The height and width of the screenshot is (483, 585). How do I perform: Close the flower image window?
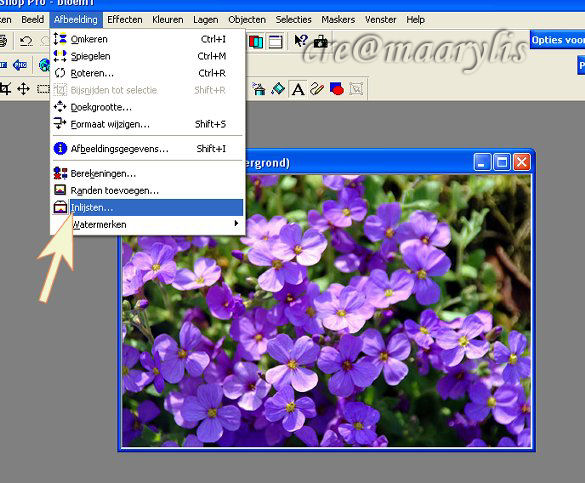click(522, 162)
